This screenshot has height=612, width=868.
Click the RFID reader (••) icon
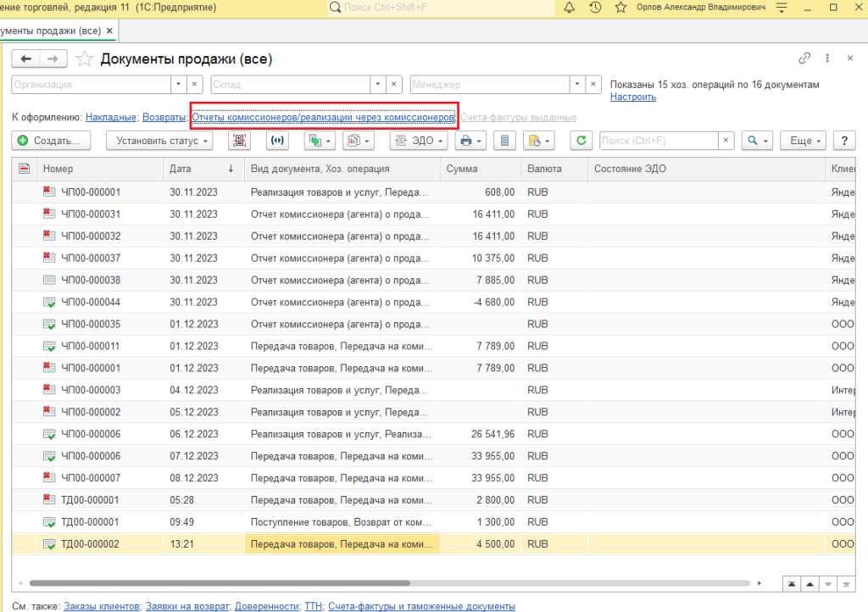point(277,141)
